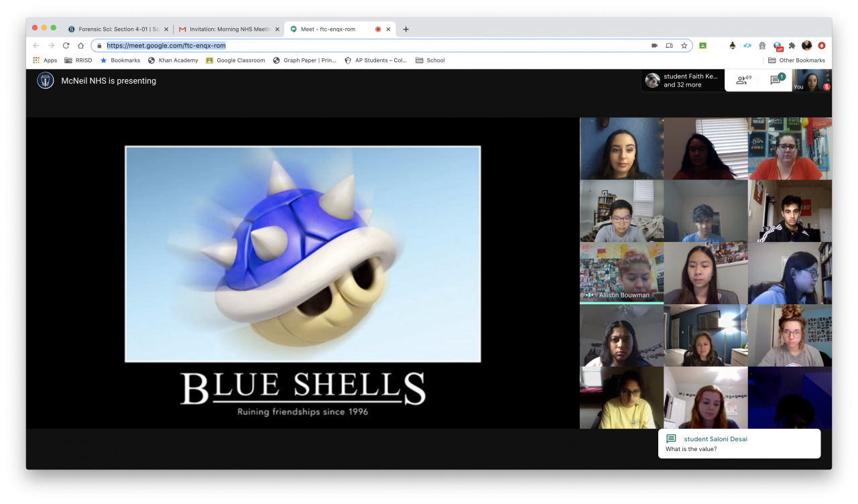Reload the Google Meet page
This screenshot has width=858, height=504.
(x=66, y=46)
